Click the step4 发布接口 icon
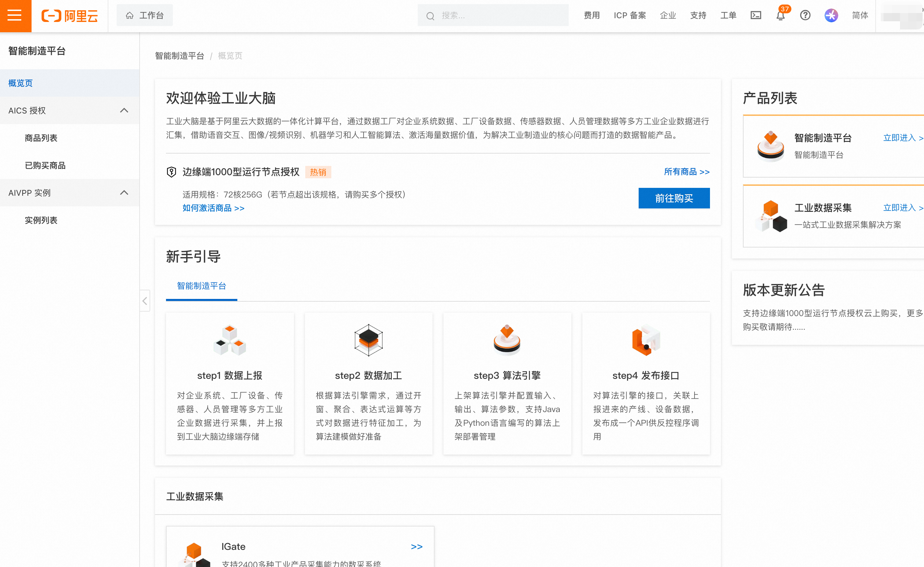 point(645,340)
